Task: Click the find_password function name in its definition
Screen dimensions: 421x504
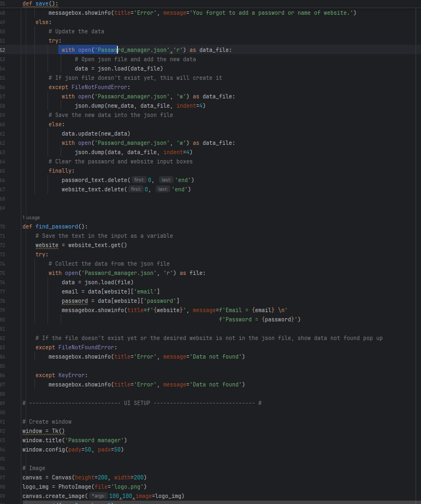Action: click(x=58, y=226)
